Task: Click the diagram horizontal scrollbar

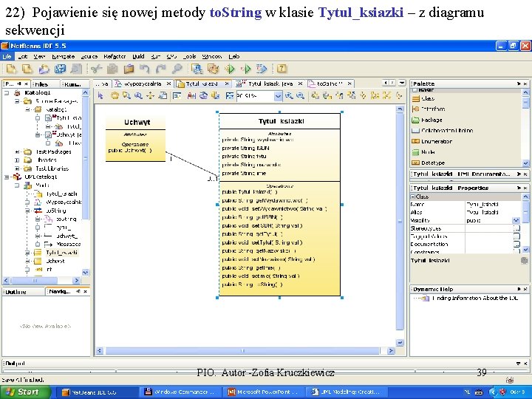Action: tap(242, 351)
